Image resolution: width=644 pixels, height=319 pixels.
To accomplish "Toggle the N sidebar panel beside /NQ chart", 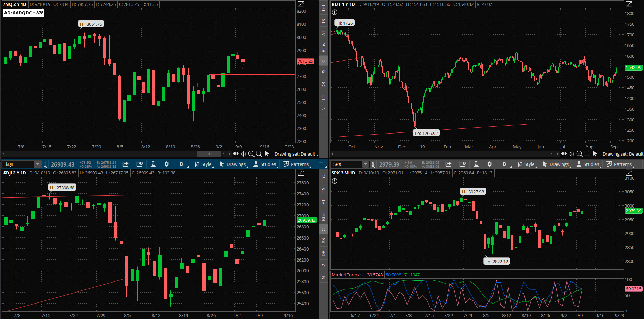I will 323,109.
